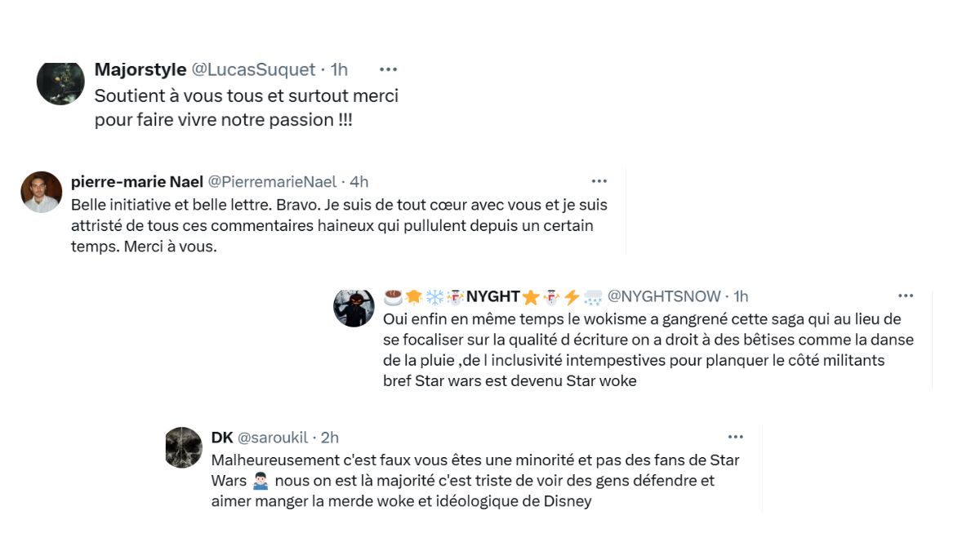This screenshot has width=980, height=551.
Task: Open the tweet starting with "Belle initiative"
Action: (x=339, y=225)
